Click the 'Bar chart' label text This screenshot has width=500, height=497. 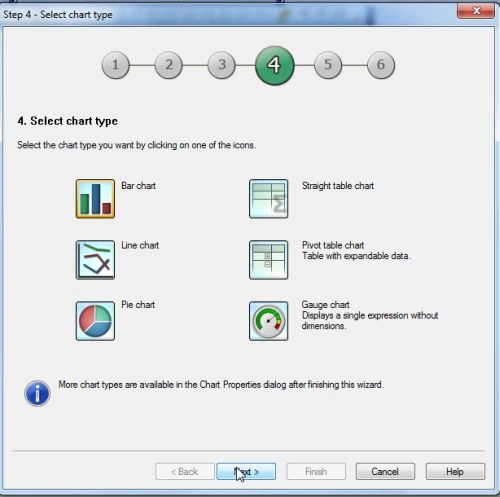(x=138, y=186)
